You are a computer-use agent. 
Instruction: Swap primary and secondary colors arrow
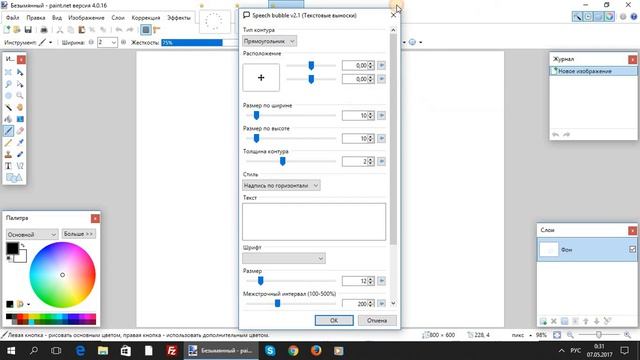23,245
